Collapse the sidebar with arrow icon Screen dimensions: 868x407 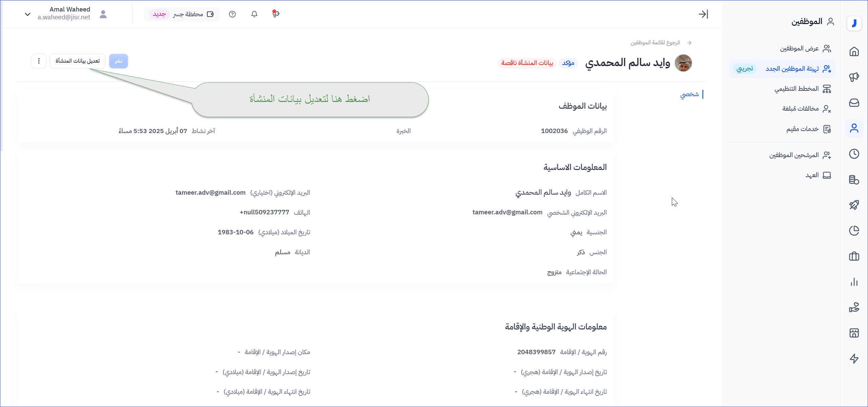(703, 14)
